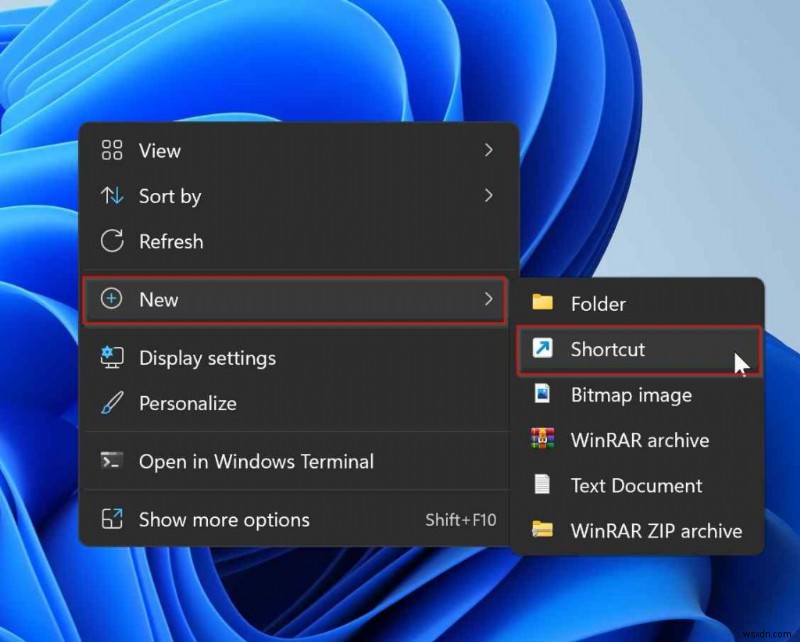This screenshot has height=642, width=800.
Task: Click the Display settings monitor icon
Action: (x=113, y=358)
